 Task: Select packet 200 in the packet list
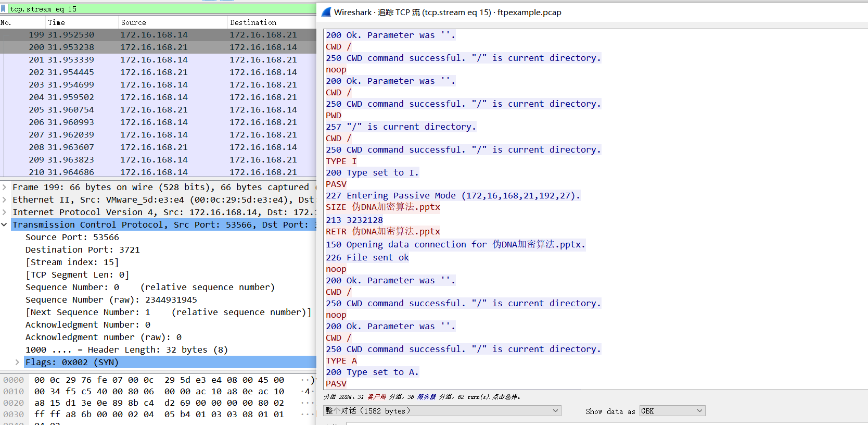(x=158, y=47)
